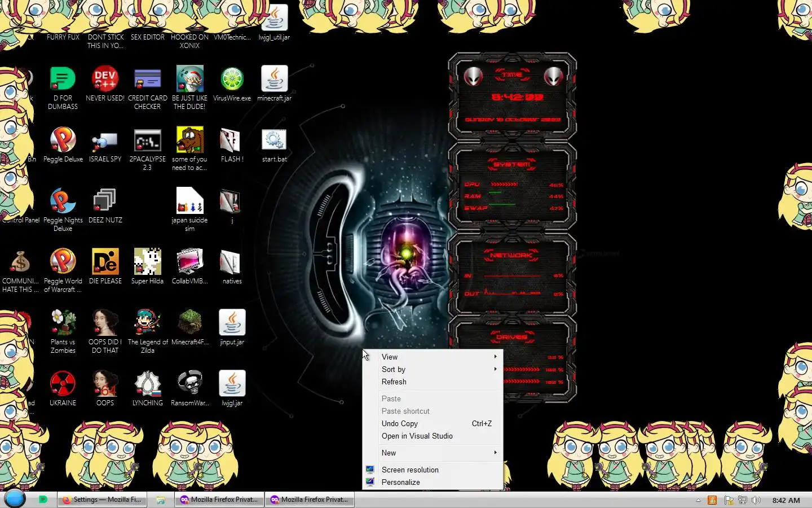Select the HOOKED ON XONIX icon label
The height and width of the screenshot is (508, 812).
(x=189, y=41)
